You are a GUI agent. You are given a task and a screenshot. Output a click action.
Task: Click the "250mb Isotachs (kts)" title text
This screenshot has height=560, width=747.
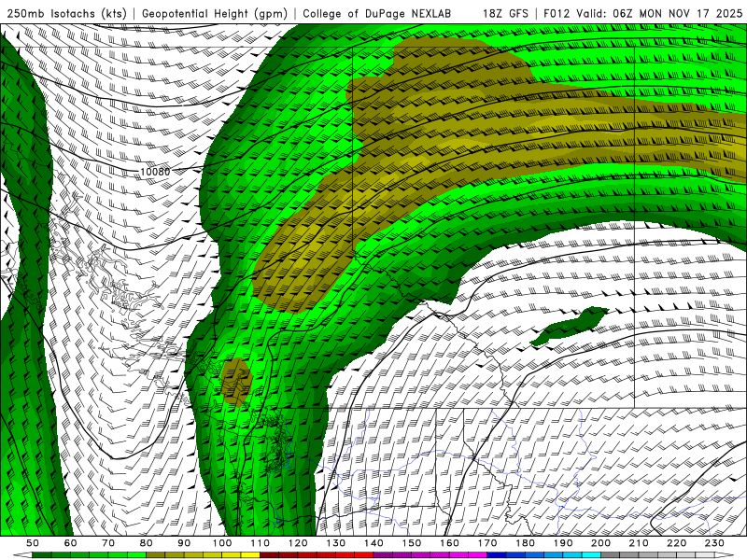66,13
